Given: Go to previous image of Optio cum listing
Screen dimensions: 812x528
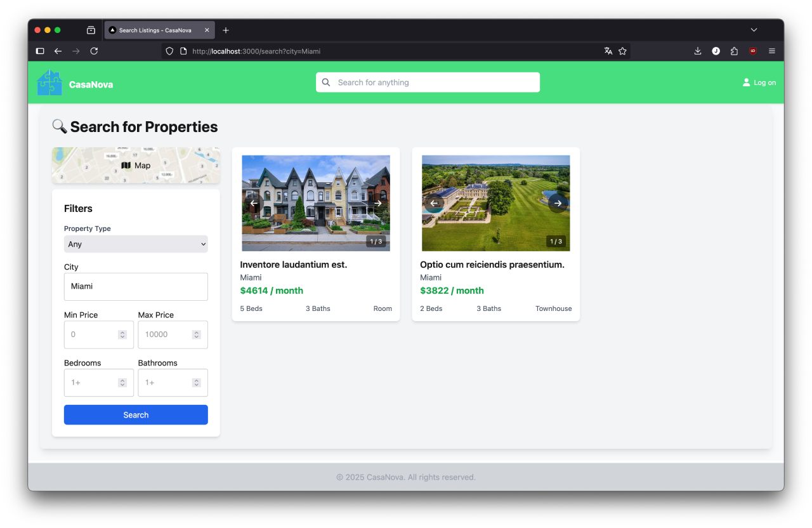Looking at the screenshot, I should click(x=434, y=203).
